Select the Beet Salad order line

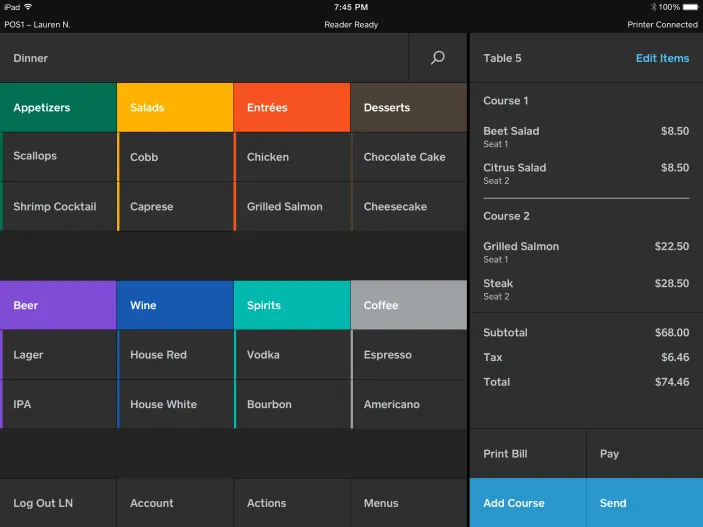click(586, 137)
